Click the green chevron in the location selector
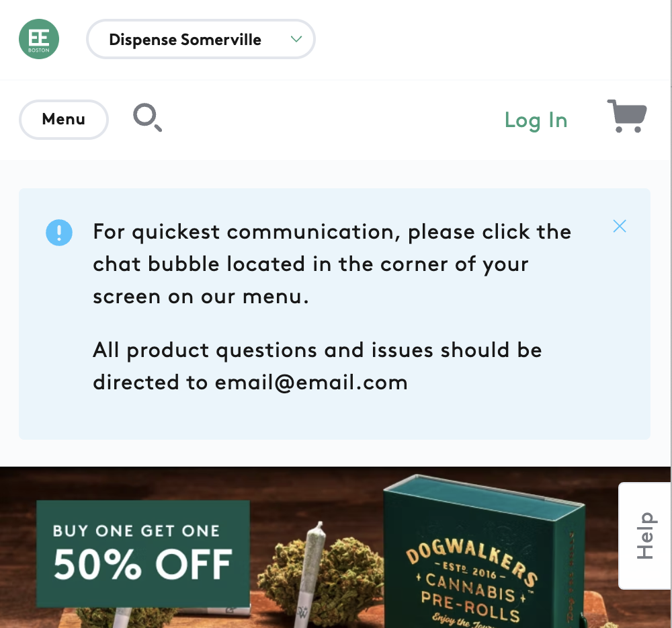 tap(296, 39)
